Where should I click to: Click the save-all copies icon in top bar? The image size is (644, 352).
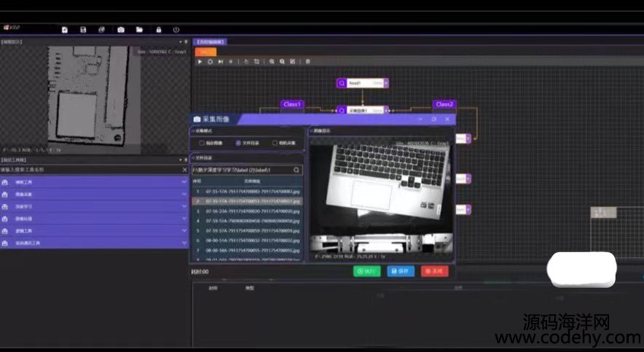coord(102,30)
